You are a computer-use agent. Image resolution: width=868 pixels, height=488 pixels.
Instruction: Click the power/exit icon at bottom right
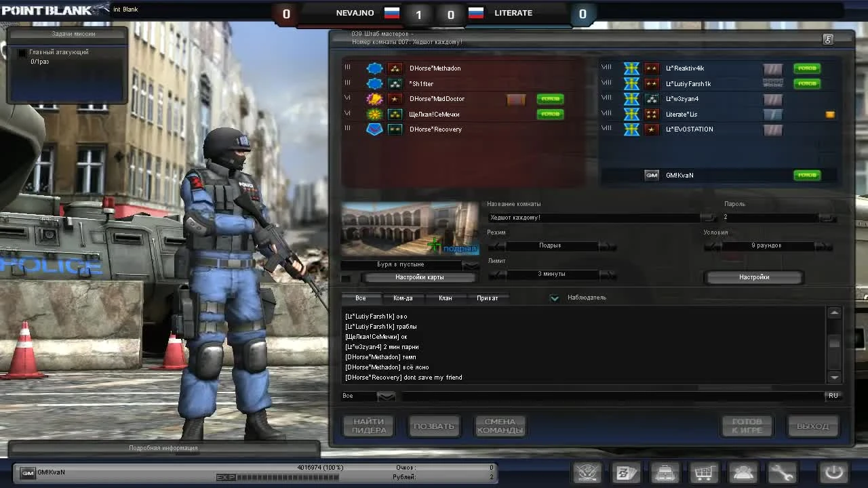[833, 472]
